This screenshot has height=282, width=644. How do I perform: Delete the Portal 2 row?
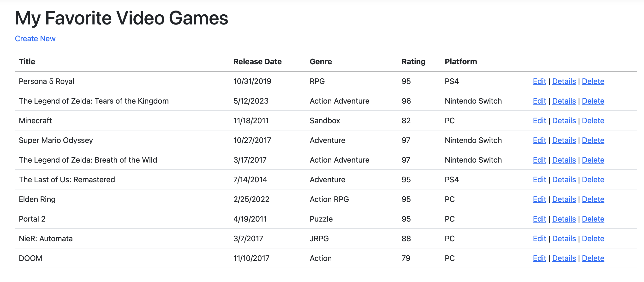593,219
